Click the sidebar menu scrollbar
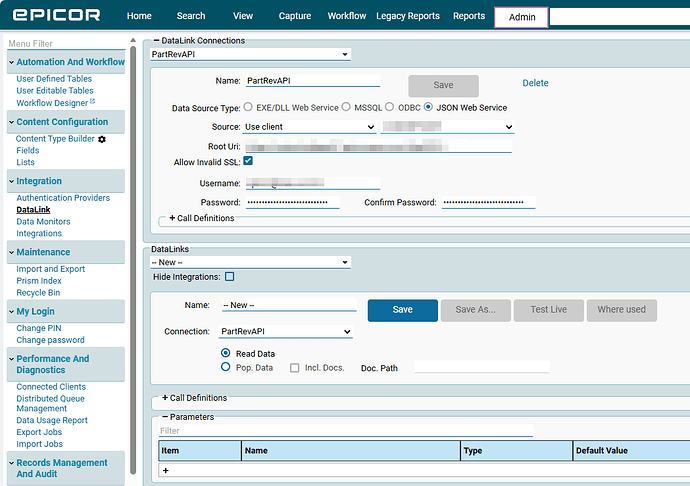690x486 pixels. (133, 260)
